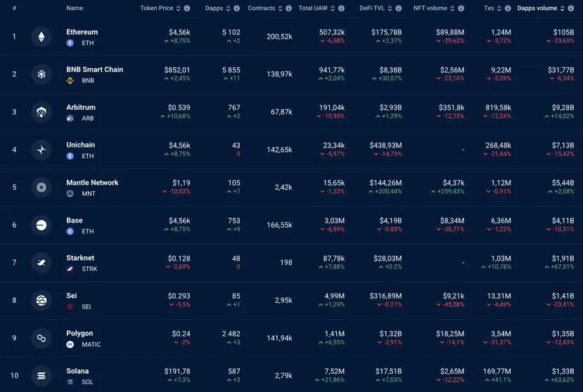This screenshot has width=583, height=392.
Task: Open the Solana chain page
Action: pyautogui.click(x=77, y=371)
